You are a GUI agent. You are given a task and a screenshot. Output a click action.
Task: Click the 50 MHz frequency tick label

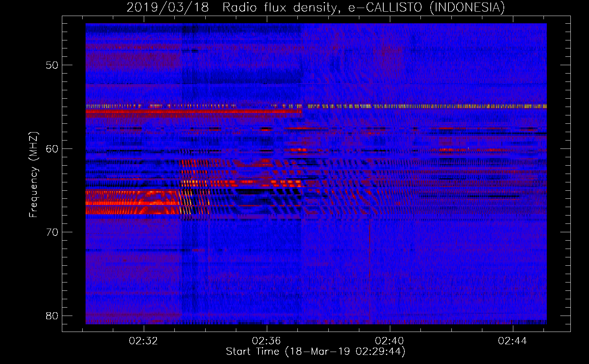[52, 65]
